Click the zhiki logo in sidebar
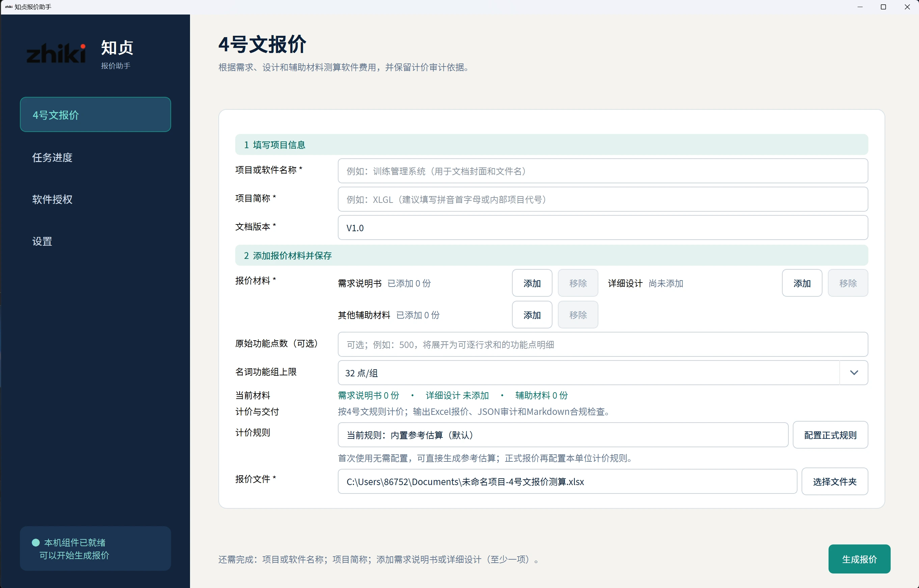 click(56, 53)
